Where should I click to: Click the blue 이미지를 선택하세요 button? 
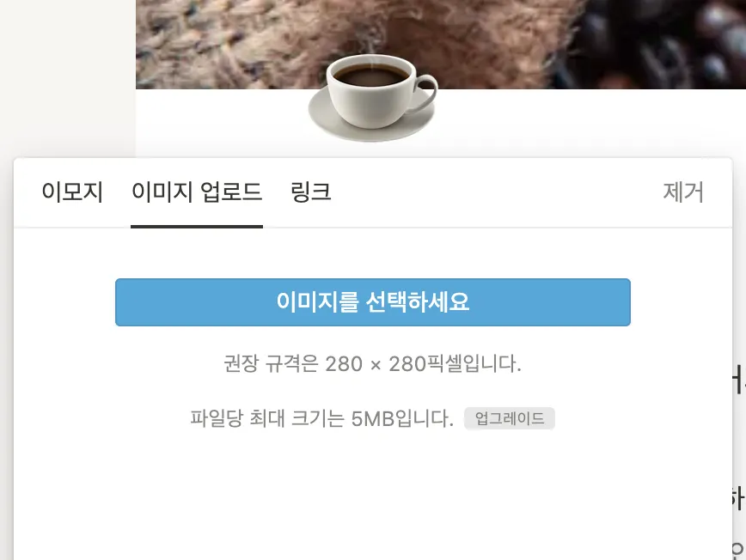(x=373, y=302)
